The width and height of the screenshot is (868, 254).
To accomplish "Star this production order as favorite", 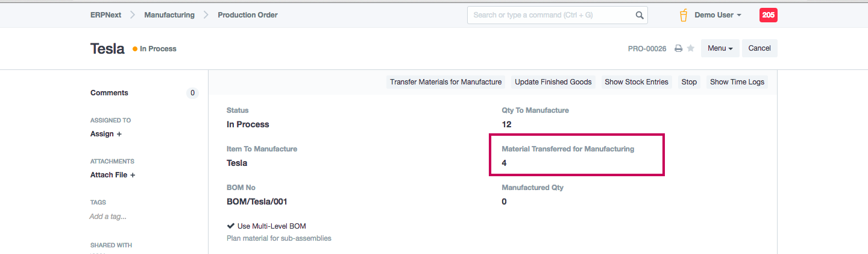I will point(691,48).
